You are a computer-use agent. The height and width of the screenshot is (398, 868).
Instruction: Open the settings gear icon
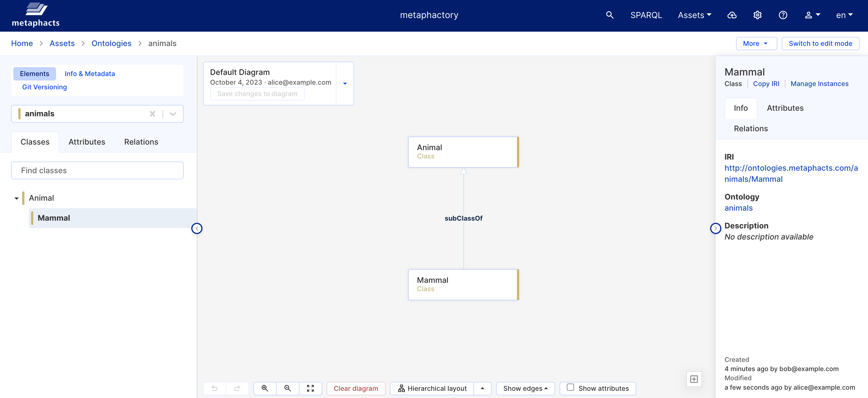click(x=757, y=15)
